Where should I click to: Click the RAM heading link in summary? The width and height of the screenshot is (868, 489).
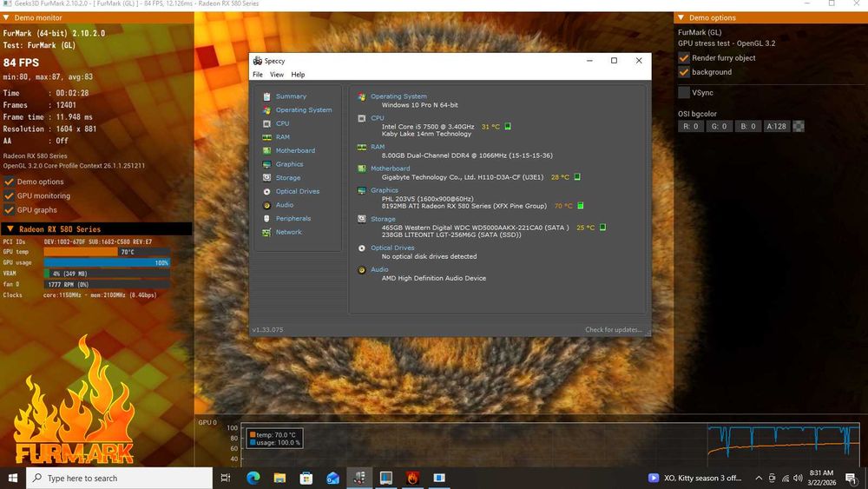(x=378, y=147)
